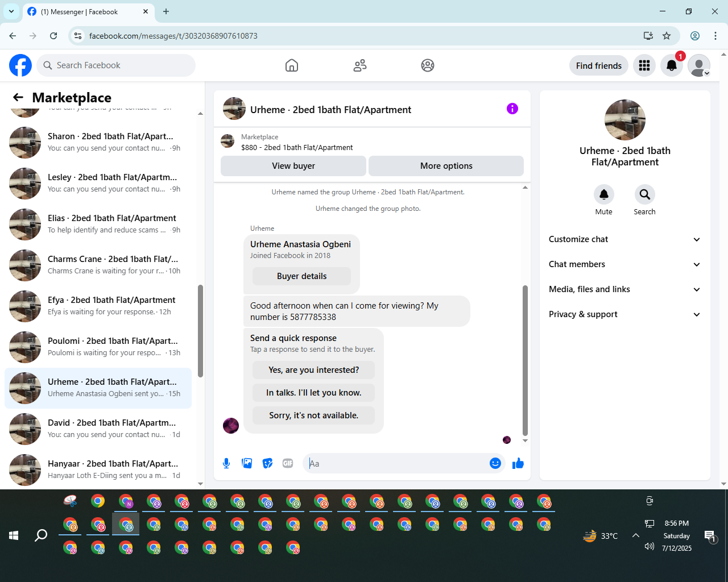Screen dimensions: 728x582
Task: Open the account profile menu
Action: pyautogui.click(x=699, y=65)
